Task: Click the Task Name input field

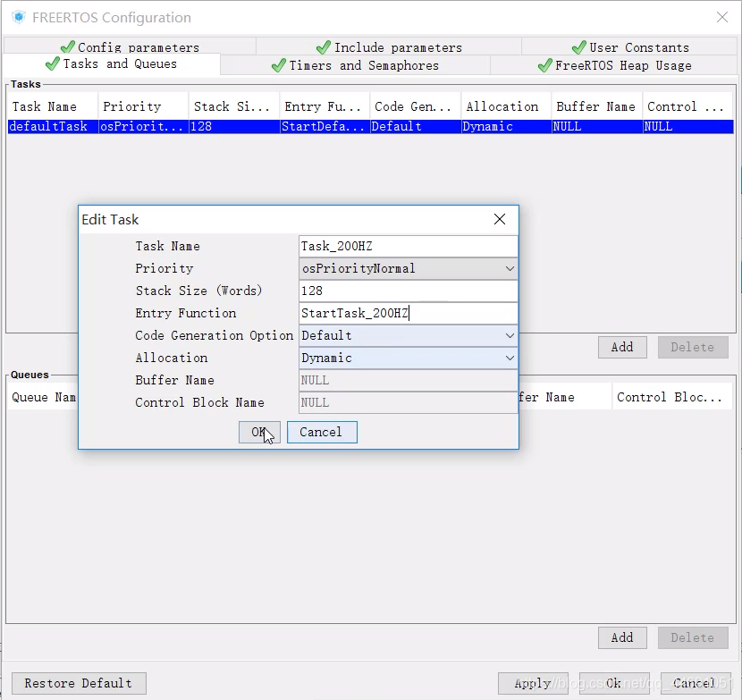Action: [409, 246]
